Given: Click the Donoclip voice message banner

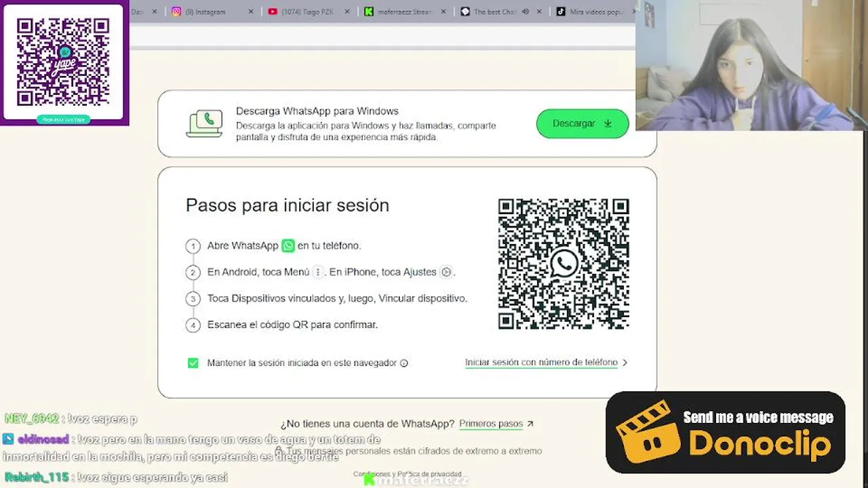Looking at the screenshot, I should (x=725, y=432).
